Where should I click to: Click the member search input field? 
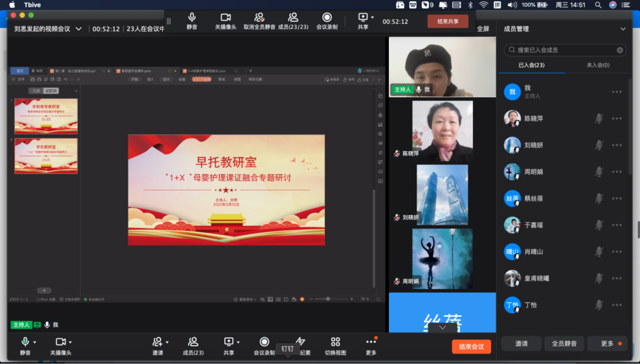tap(565, 50)
